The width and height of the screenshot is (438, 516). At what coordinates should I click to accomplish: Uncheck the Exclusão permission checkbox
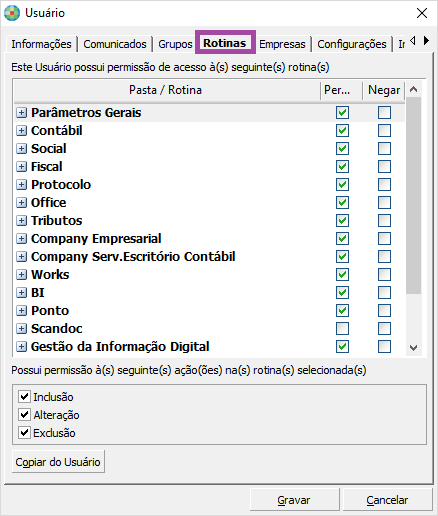tap(24, 433)
